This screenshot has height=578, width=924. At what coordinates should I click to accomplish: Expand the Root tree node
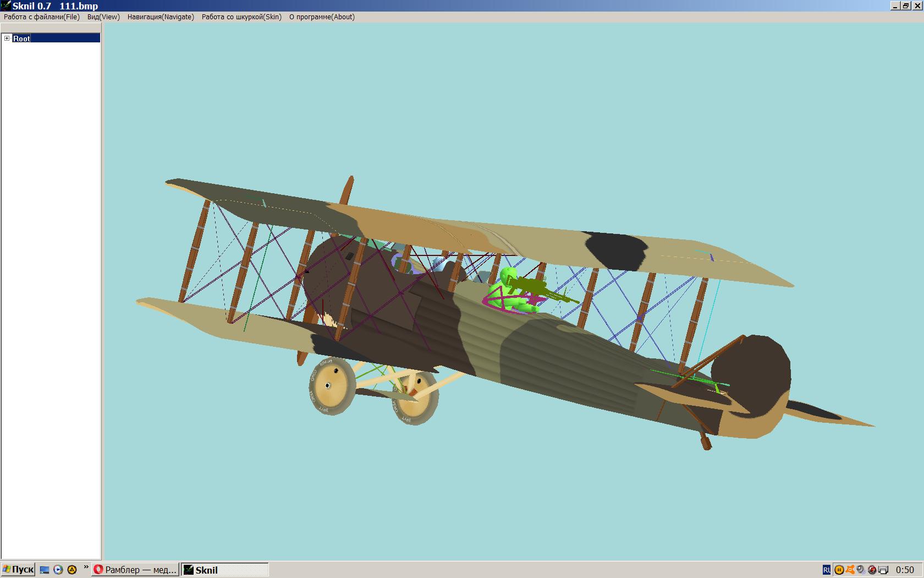(7, 38)
